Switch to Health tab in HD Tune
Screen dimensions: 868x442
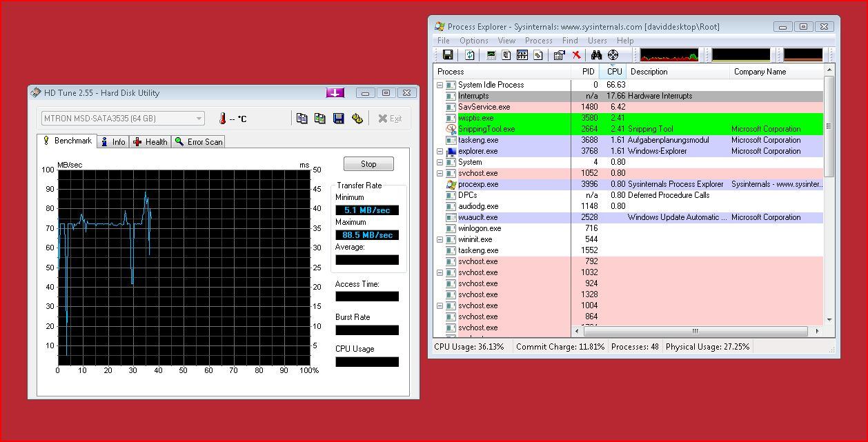click(x=150, y=141)
